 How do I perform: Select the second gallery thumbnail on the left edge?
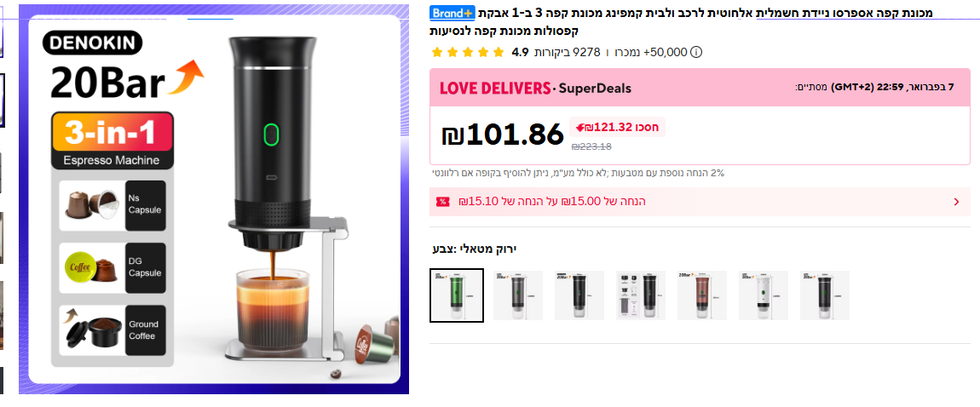[x=2, y=100]
